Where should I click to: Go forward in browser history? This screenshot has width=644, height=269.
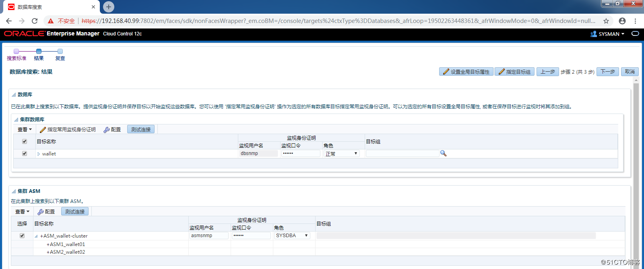(22, 21)
